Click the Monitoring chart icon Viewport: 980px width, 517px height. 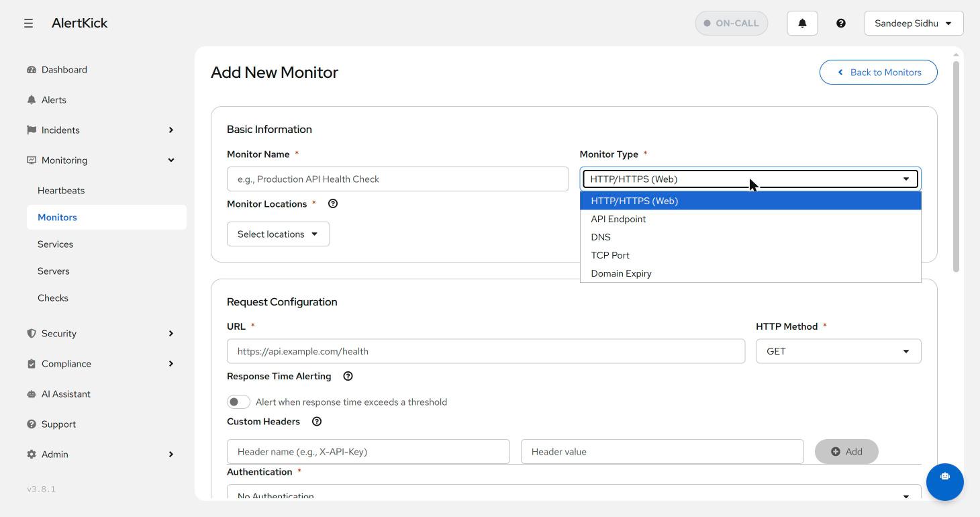tap(32, 160)
